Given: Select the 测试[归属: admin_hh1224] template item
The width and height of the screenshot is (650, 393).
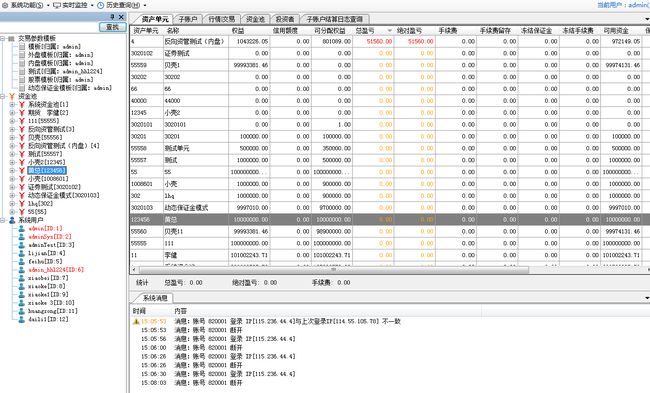Looking at the screenshot, I should click(65, 71).
